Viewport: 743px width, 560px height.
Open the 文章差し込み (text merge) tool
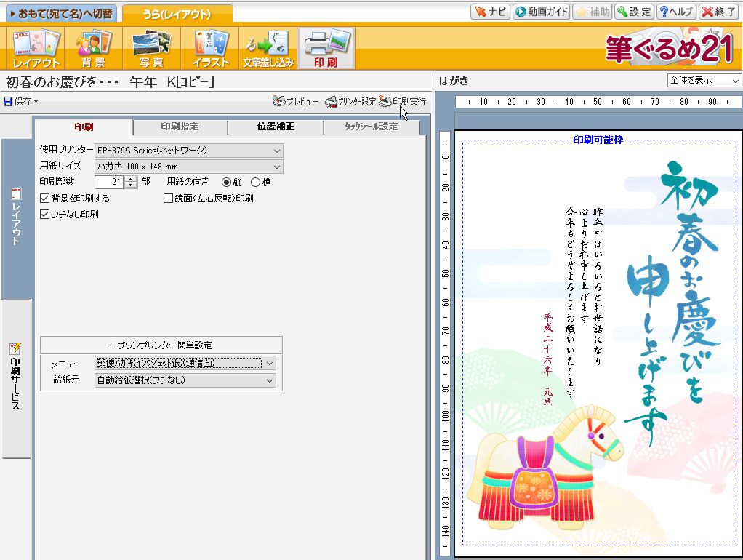click(x=269, y=45)
